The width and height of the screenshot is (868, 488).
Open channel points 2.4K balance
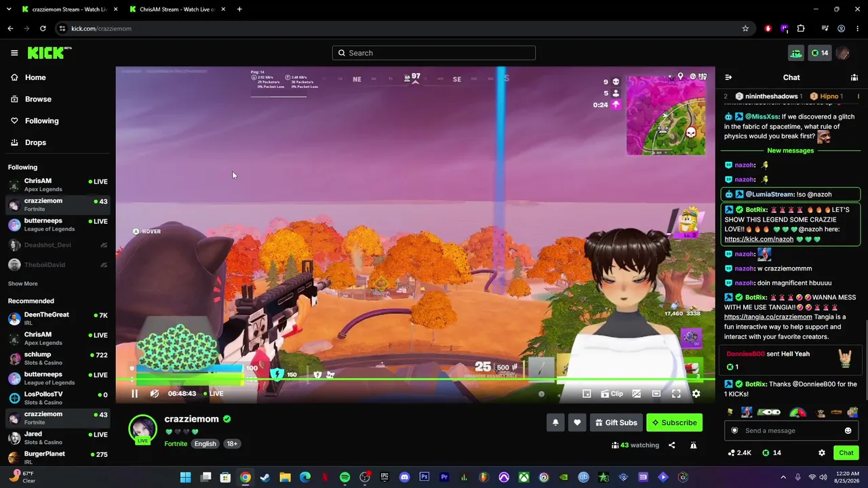point(740,453)
